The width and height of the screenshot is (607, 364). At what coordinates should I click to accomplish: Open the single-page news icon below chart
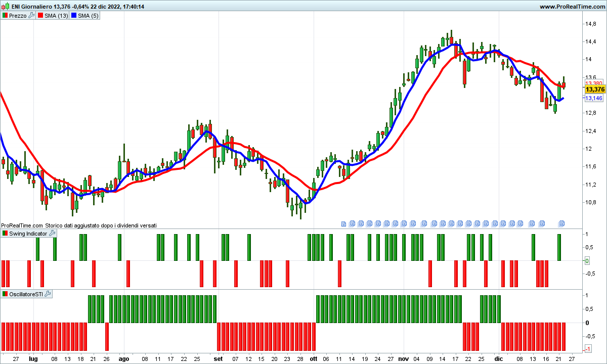coord(344,223)
